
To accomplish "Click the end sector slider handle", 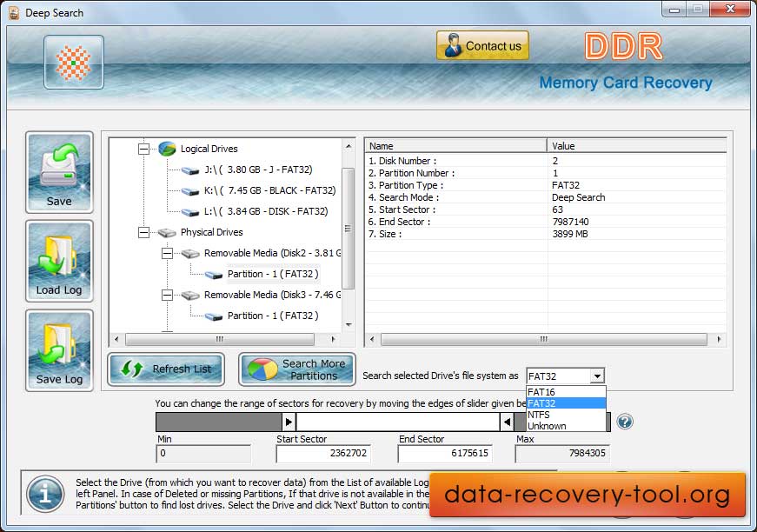I will pyautogui.click(x=507, y=422).
